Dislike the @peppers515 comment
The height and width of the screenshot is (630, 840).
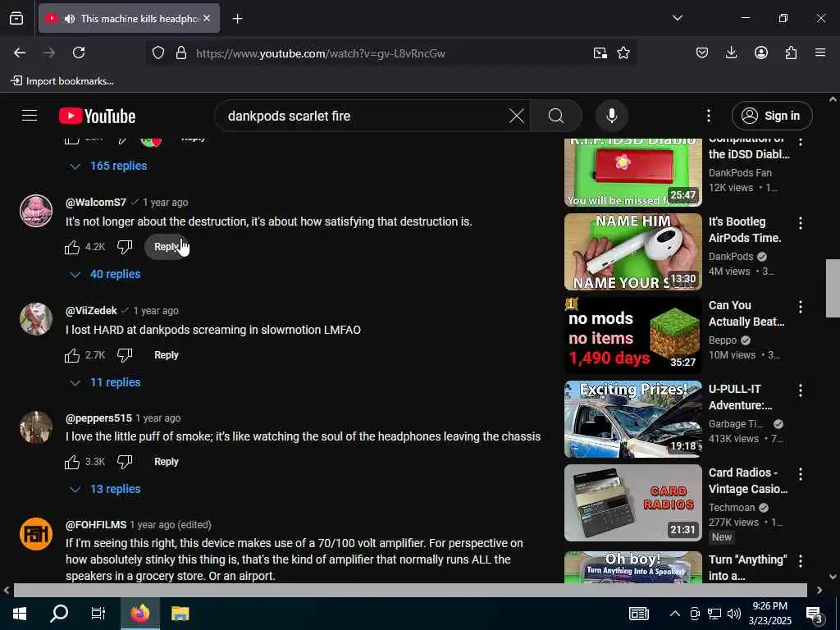point(125,462)
